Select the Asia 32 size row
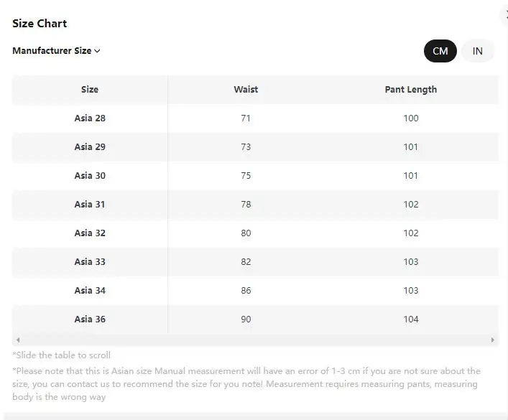The height and width of the screenshot is (420, 508). [x=90, y=233]
